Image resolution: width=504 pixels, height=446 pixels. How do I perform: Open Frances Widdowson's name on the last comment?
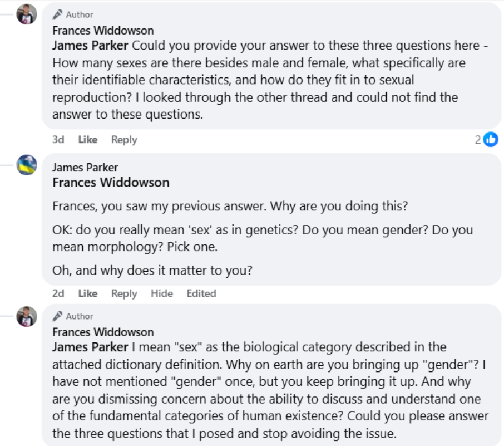pos(102,332)
